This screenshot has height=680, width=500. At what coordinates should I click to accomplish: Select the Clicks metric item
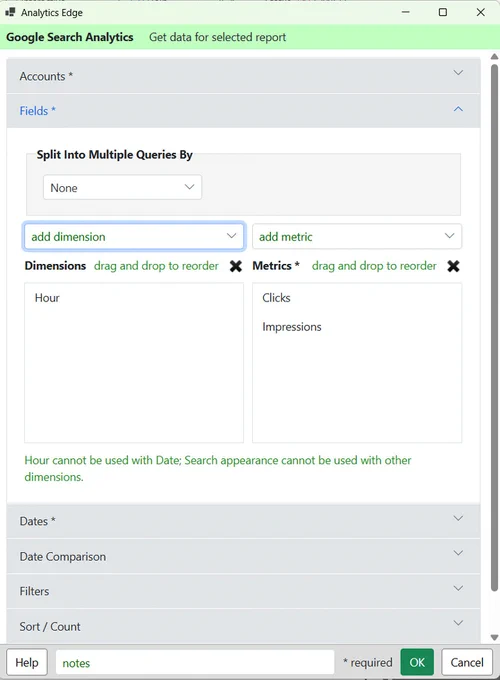coord(276,298)
